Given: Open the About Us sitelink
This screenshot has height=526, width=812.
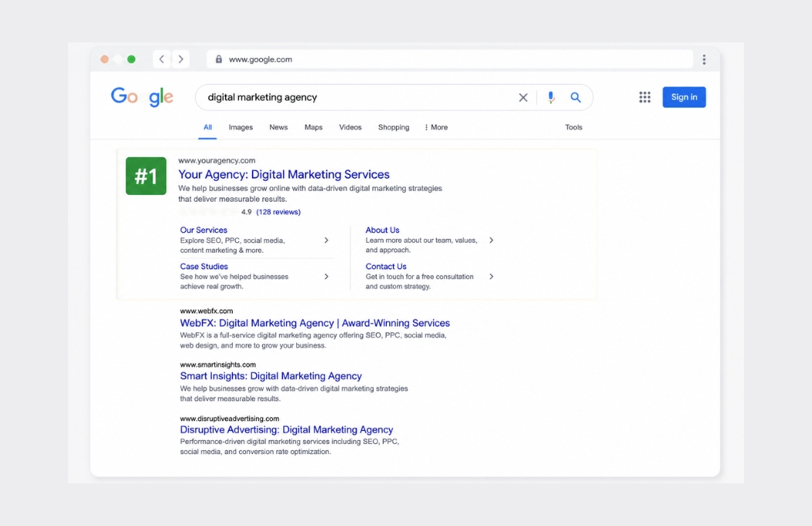Looking at the screenshot, I should point(382,230).
